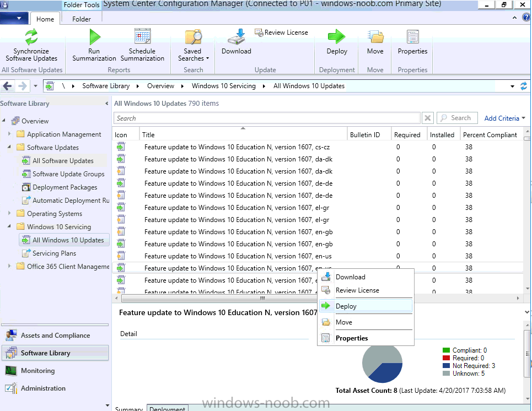Screen dimensions: 532x411
Task: Open Properties from the ribbon
Action: coord(412,42)
